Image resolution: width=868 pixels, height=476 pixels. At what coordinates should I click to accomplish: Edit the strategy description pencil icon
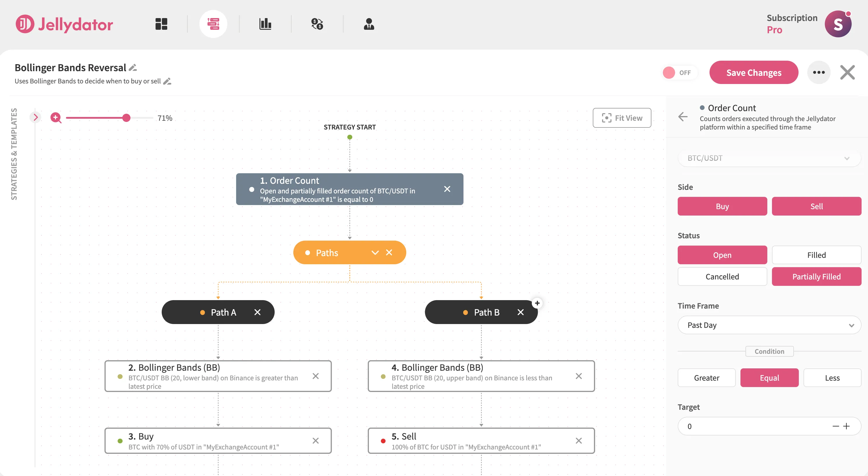pyautogui.click(x=167, y=81)
